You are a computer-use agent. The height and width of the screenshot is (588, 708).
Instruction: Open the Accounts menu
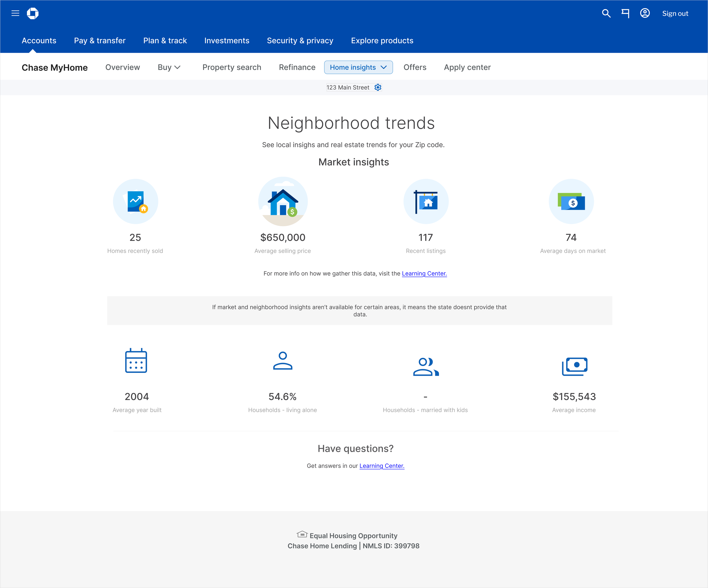coord(39,40)
